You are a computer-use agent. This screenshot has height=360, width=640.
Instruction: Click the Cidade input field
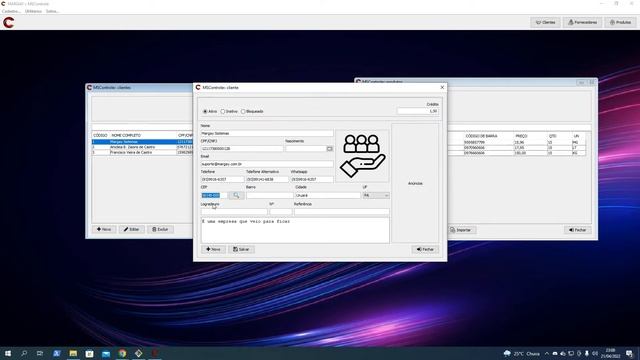(x=328, y=196)
